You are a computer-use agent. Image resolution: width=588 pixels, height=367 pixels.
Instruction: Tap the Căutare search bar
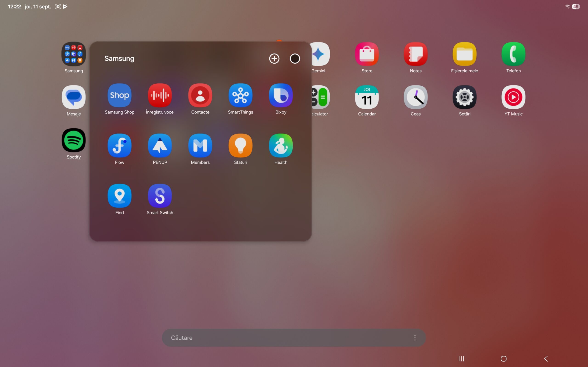pos(279,338)
